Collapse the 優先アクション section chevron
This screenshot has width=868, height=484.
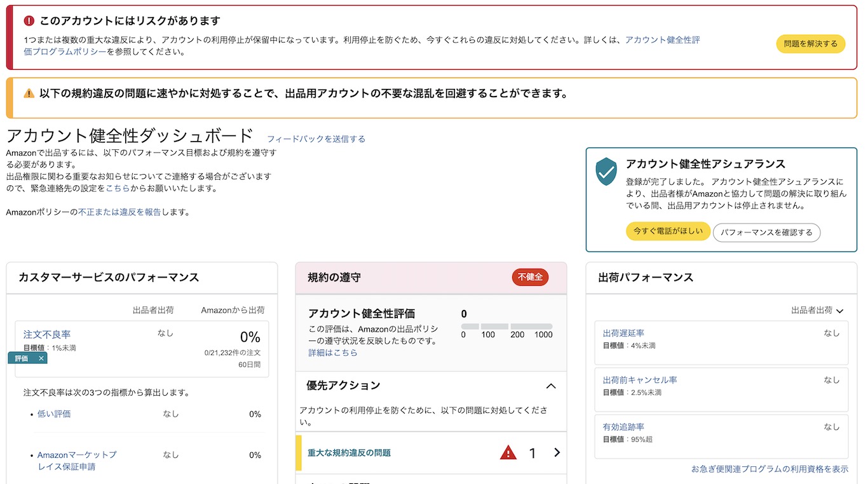(x=551, y=386)
